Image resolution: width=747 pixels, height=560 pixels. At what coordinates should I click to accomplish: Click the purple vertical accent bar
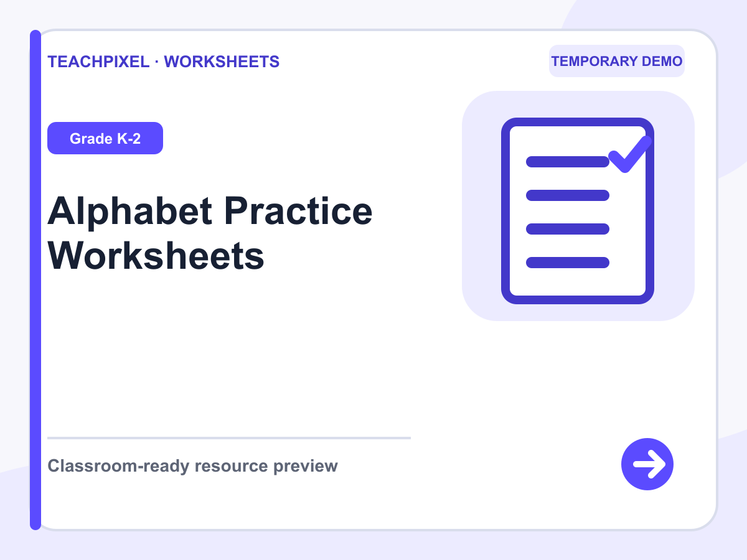pyautogui.click(x=35, y=280)
